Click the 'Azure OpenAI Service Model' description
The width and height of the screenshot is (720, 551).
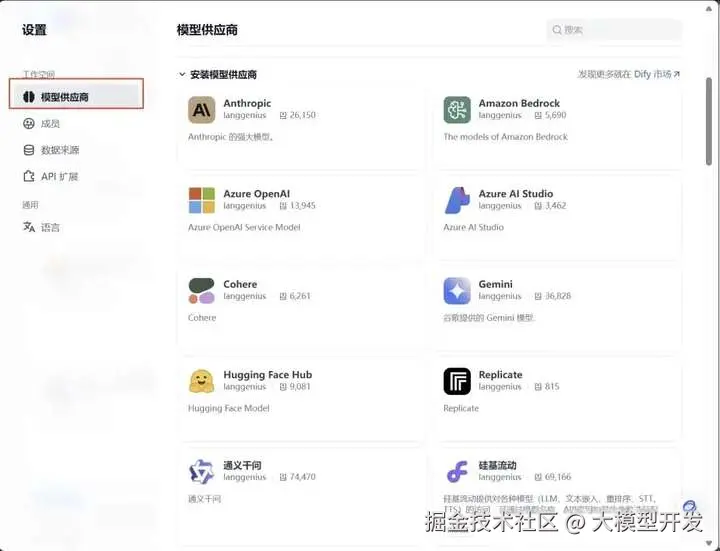coord(244,227)
